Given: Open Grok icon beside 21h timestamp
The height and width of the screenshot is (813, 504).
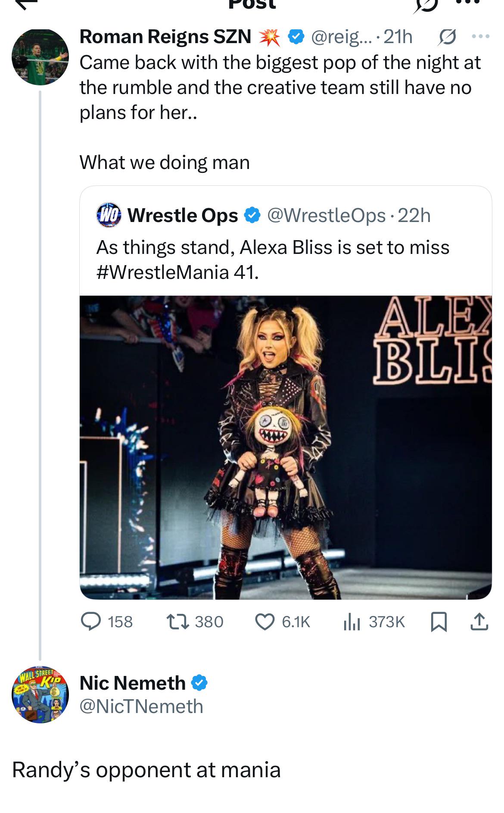Looking at the screenshot, I should tap(446, 38).
